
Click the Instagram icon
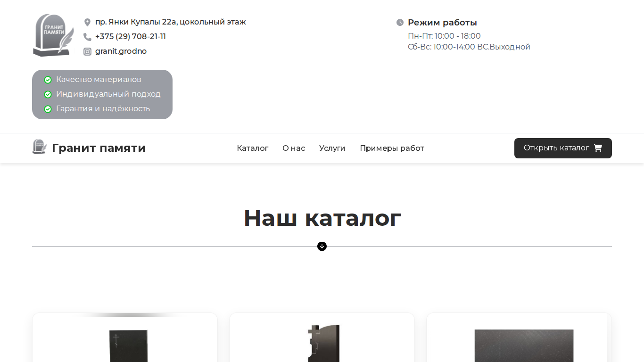(87, 51)
